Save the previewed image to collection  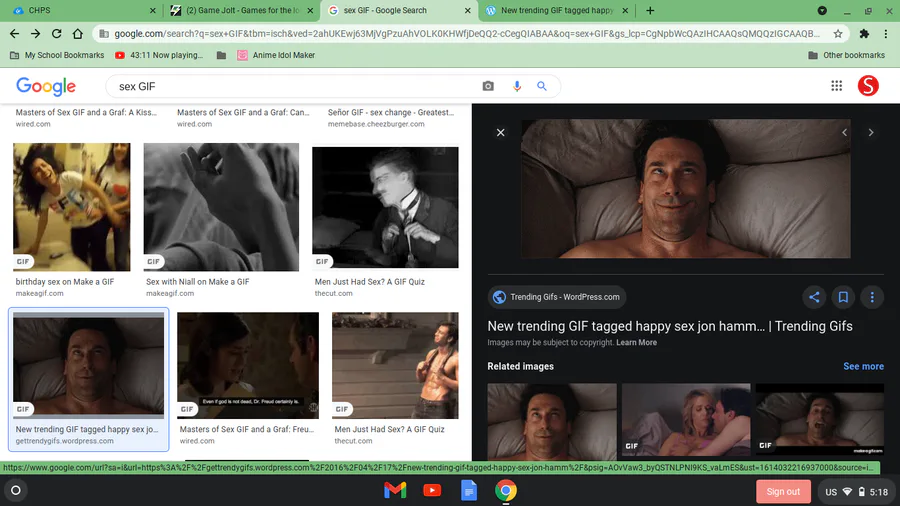point(843,297)
